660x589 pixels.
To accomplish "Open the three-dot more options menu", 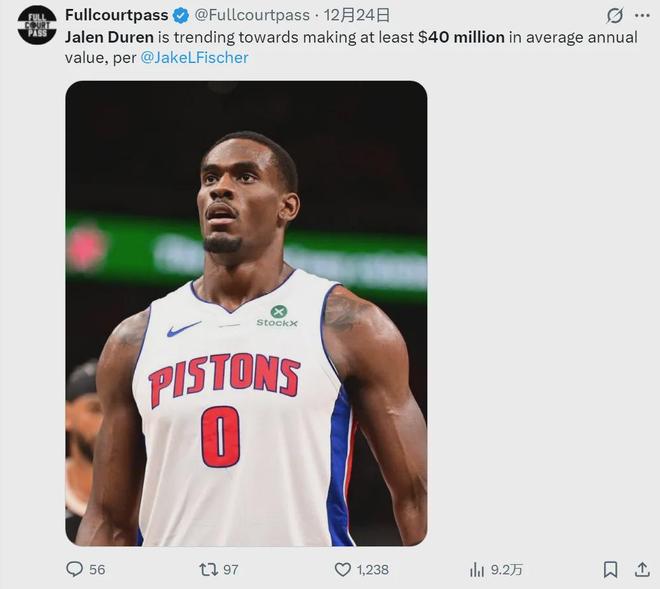I will pyautogui.click(x=642, y=16).
